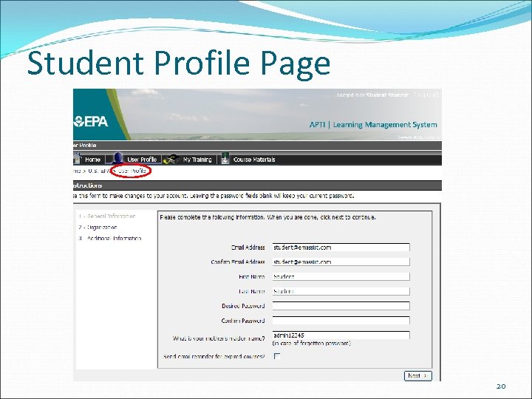Click the EPA logo in the banner
532x399 pixels.
click(x=91, y=121)
